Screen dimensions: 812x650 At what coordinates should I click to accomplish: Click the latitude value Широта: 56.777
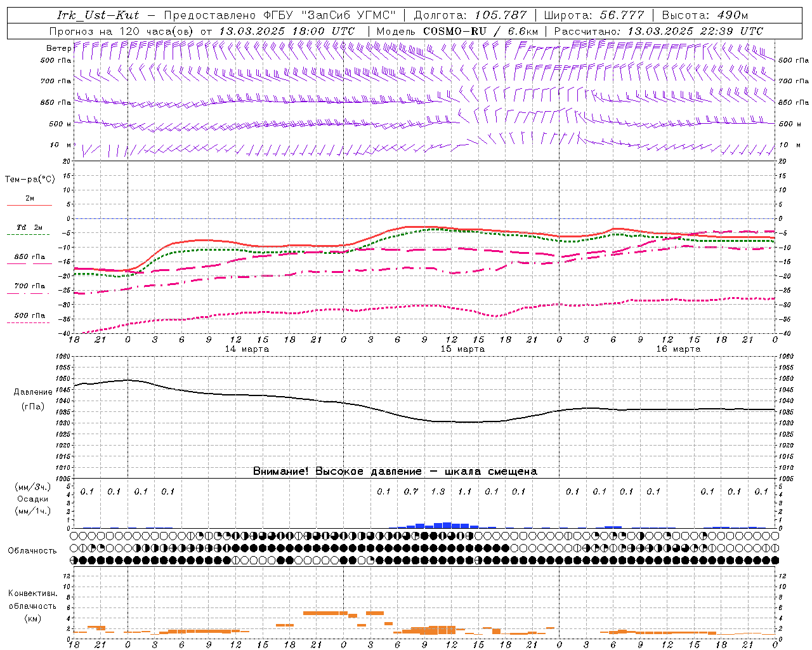(x=594, y=15)
